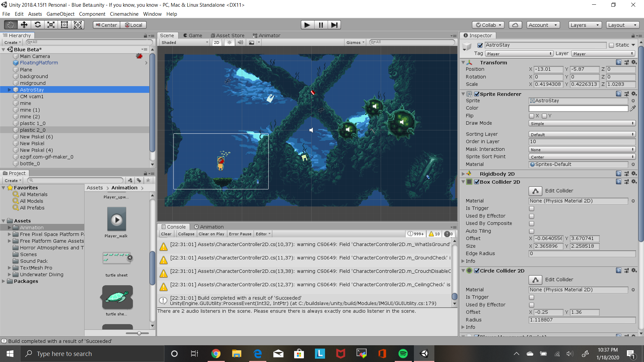Open the Layers dropdown

click(x=585, y=25)
